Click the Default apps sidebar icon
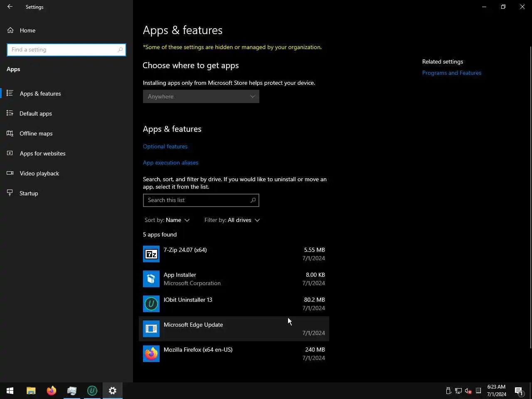Viewport: 532px width, 399px height. tap(10, 113)
